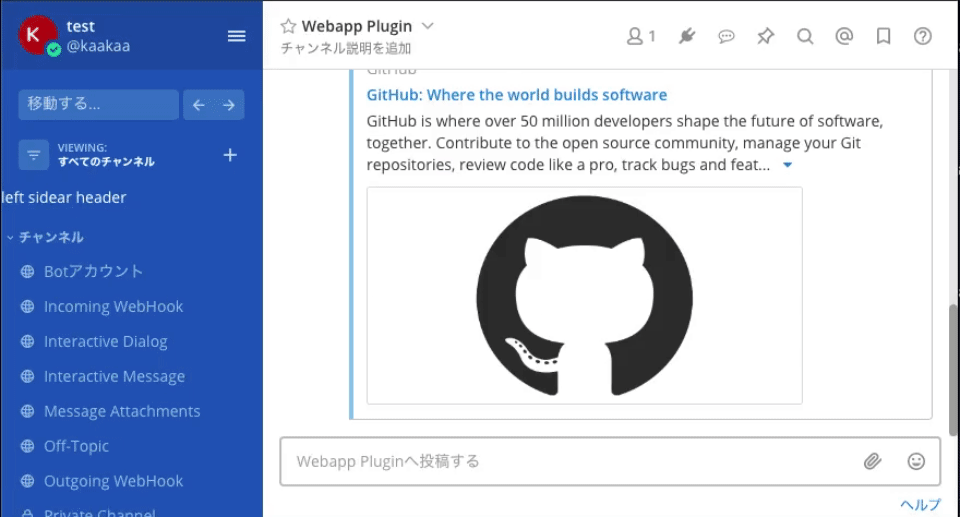Attach a file with paperclip icon
Image resolution: width=960 pixels, height=517 pixels.
(x=872, y=461)
